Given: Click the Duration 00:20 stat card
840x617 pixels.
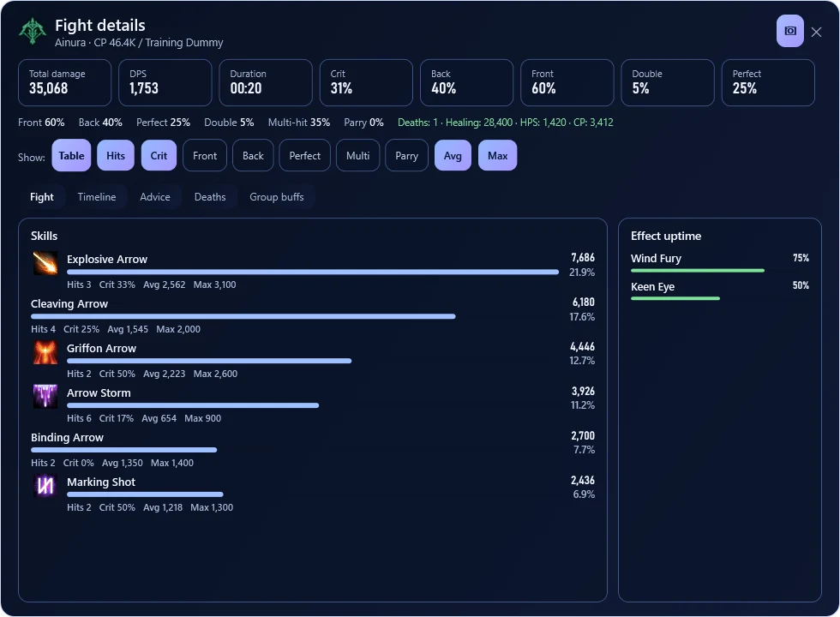Looking at the screenshot, I should point(266,82).
